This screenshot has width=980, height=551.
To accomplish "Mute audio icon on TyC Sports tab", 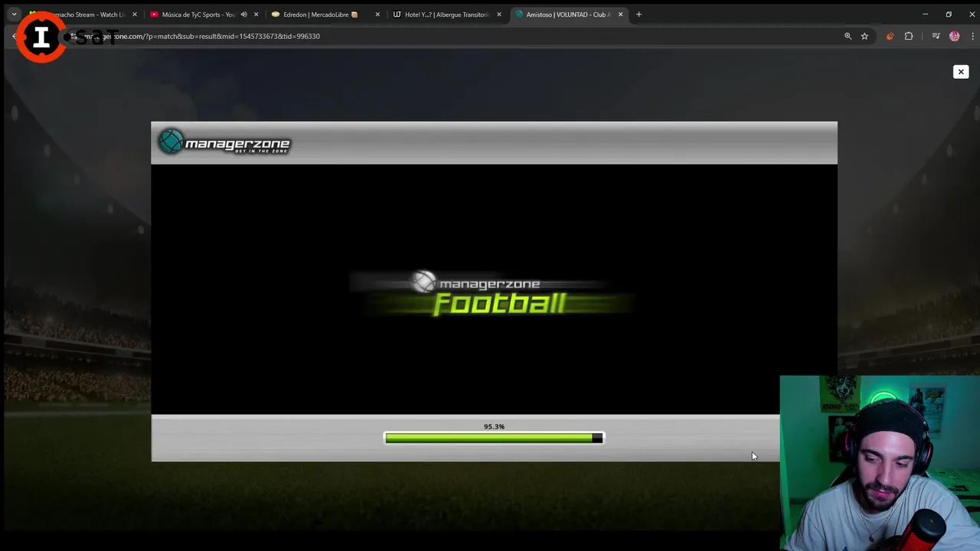I will pyautogui.click(x=244, y=15).
